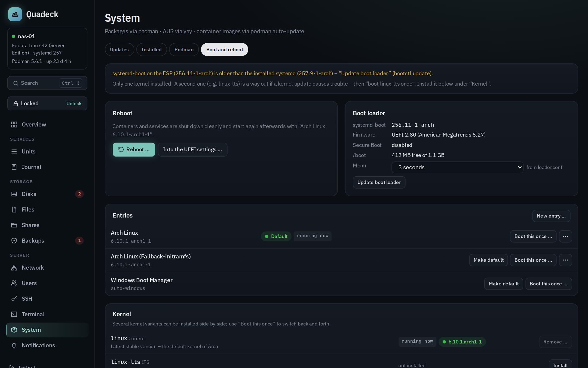Make Windows Boot Manager the default
The height and width of the screenshot is (368, 588).
click(504, 284)
